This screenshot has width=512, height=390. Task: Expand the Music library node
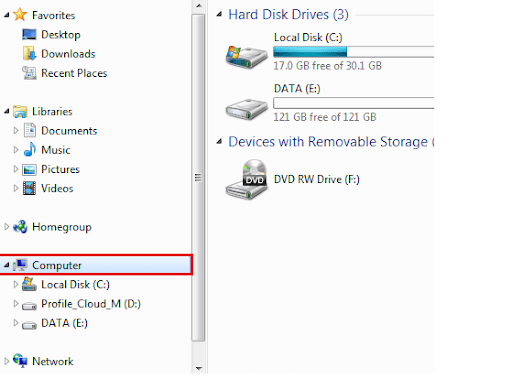pos(16,150)
